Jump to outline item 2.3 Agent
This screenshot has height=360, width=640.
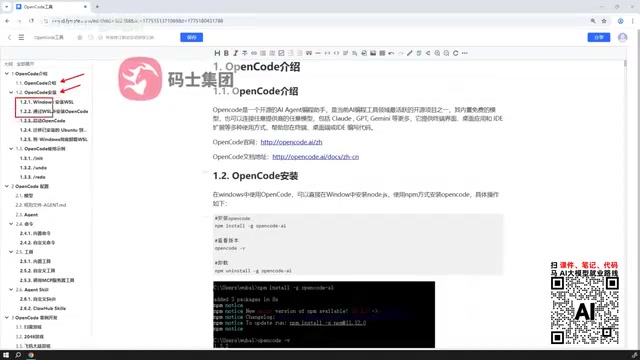(x=27, y=215)
